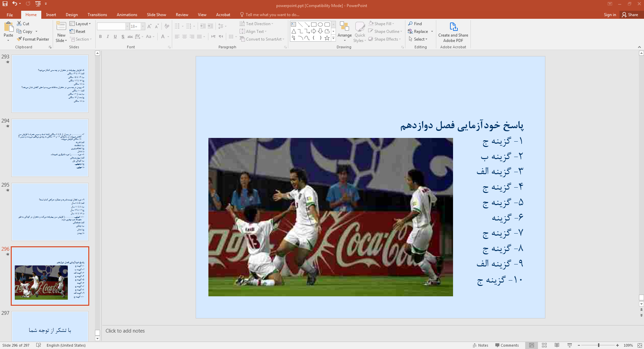Toggle Underline formatting
The width and height of the screenshot is (644, 349).
tap(115, 37)
